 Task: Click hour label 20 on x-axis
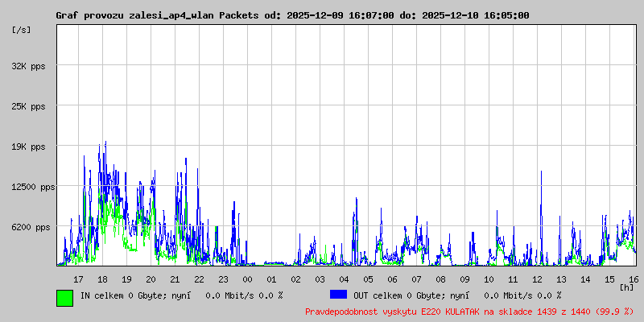pyautogui.click(x=151, y=279)
